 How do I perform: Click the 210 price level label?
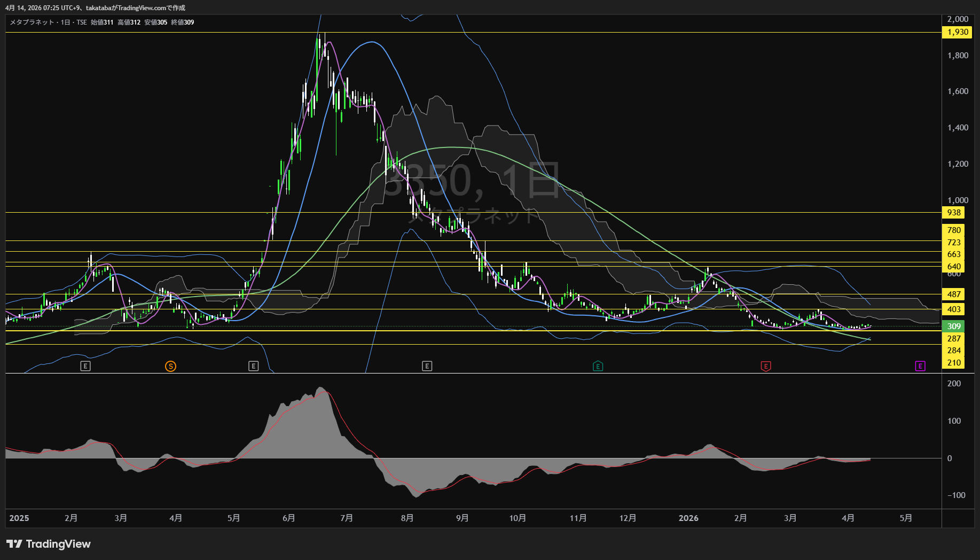pyautogui.click(x=953, y=363)
